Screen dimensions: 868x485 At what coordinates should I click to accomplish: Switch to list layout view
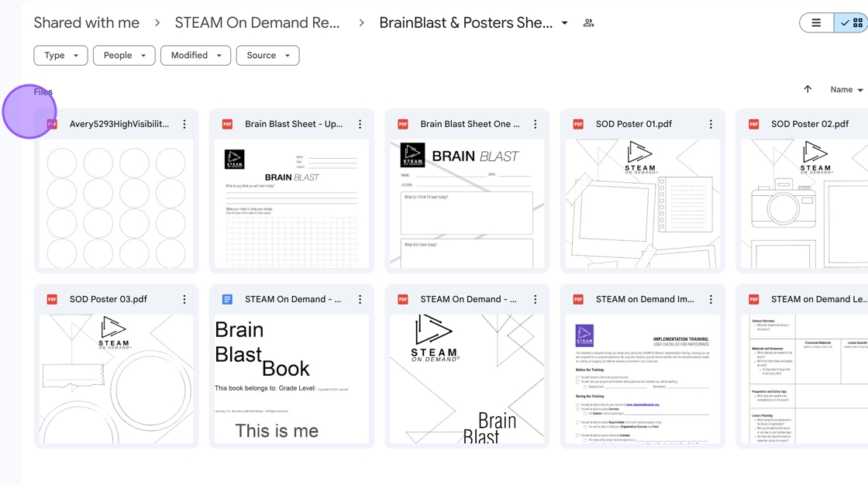pos(816,22)
